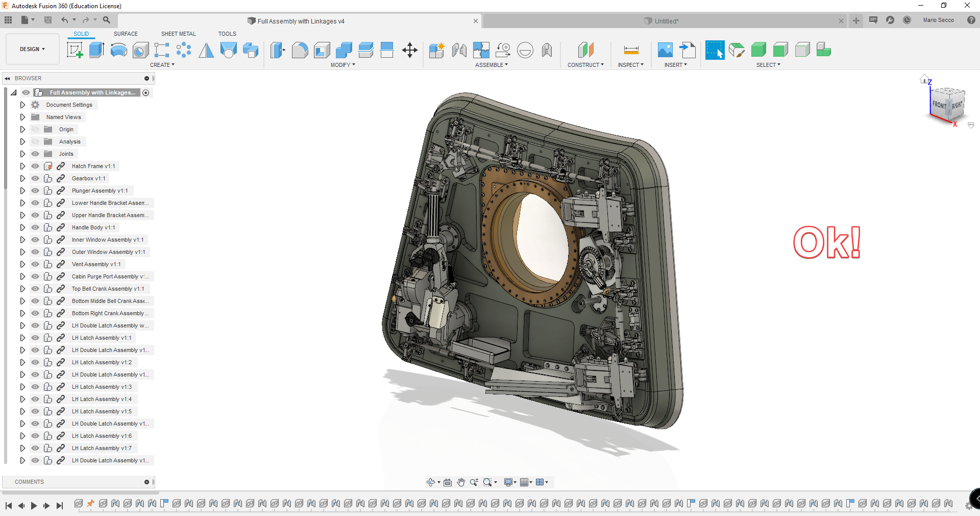Open the Measure tool under Inspect
The height and width of the screenshot is (516, 980).
pyautogui.click(x=631, y=50)
